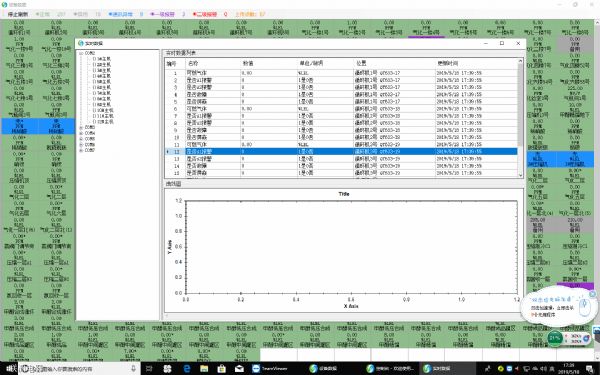Open the Microsoft Store taskbar icon
Image resolution: width=600 pixels, height=375 pixels.
pos(222,368)
